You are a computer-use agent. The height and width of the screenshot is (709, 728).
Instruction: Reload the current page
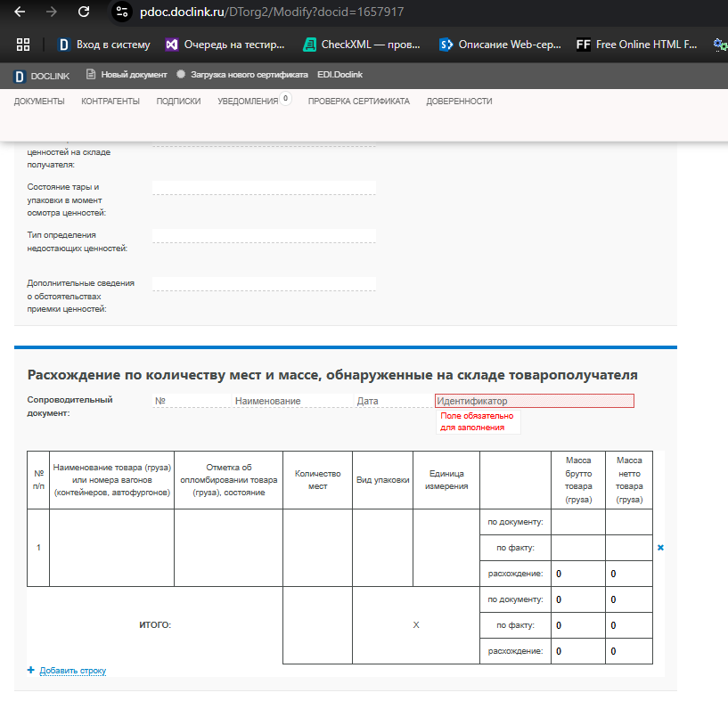(84, 12)
